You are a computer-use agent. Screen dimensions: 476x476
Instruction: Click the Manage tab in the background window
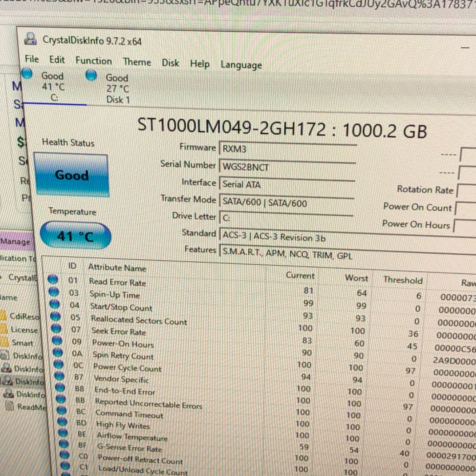16,241
